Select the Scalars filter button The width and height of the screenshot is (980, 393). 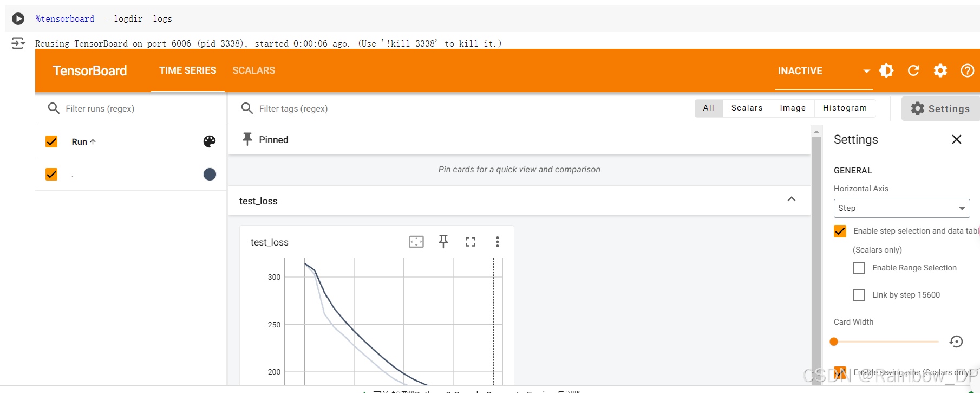(x=747, y=108)
